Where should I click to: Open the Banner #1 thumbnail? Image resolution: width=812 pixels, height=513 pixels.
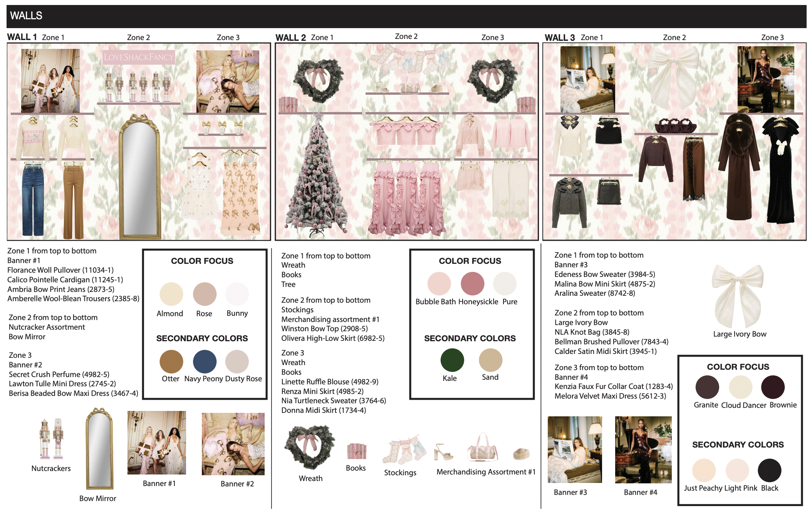(157, 443)
